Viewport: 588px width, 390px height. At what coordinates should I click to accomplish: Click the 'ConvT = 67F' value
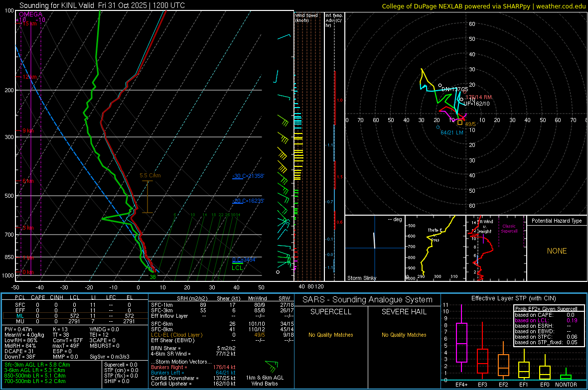(68, 340)
